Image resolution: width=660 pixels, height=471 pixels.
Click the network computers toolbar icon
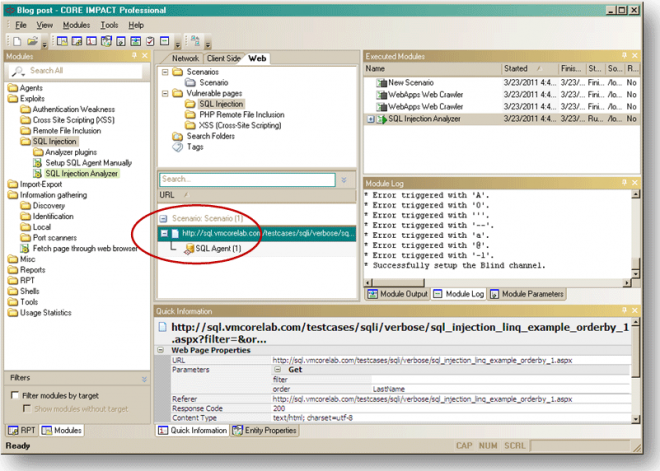(x=195, y=41)
